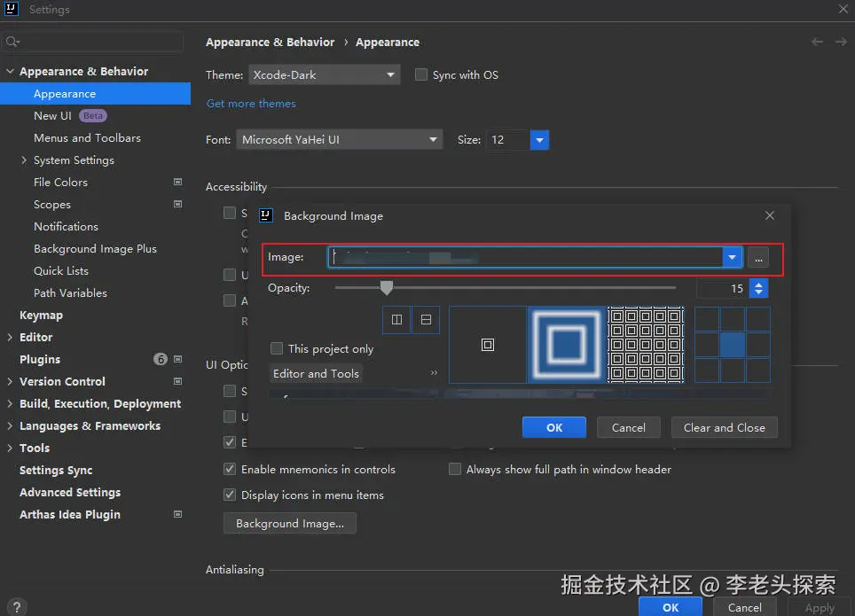This screenshot has height=616, width=855.
Task: Click the project-level icon beside Scopes
Action: 177,204
